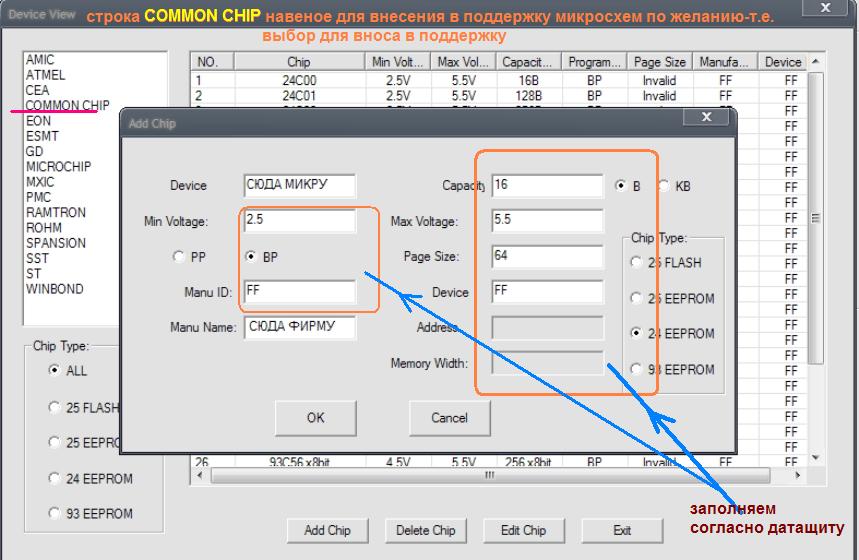Click the Min Voltage input field

point(299,220)
